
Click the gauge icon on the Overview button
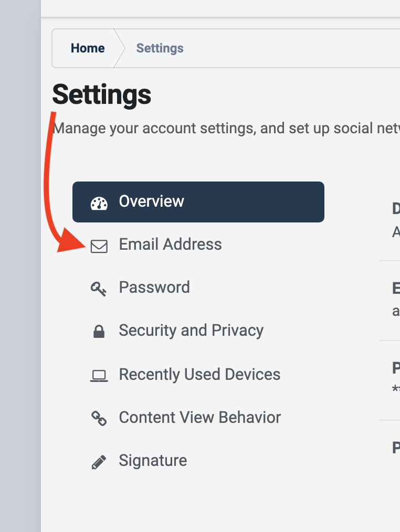click(x=99, y=201)
